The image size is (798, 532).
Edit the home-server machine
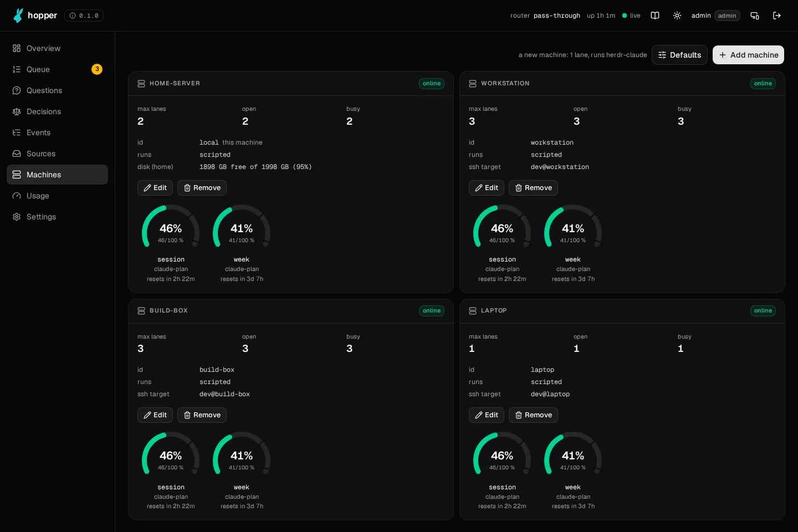coord(155,188)
